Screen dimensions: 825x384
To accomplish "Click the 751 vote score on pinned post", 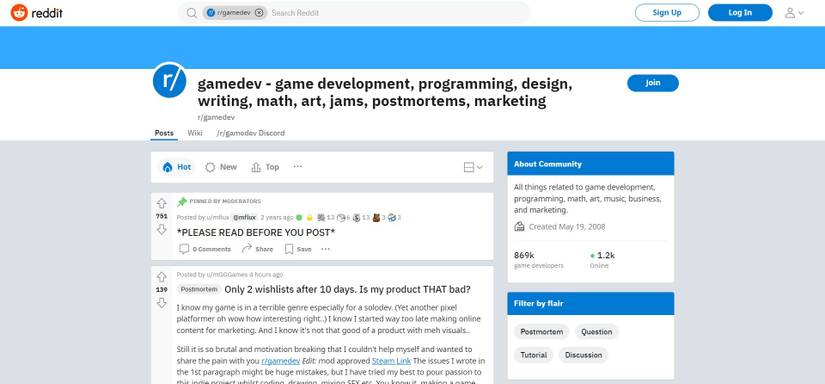I will coord(162,216).
